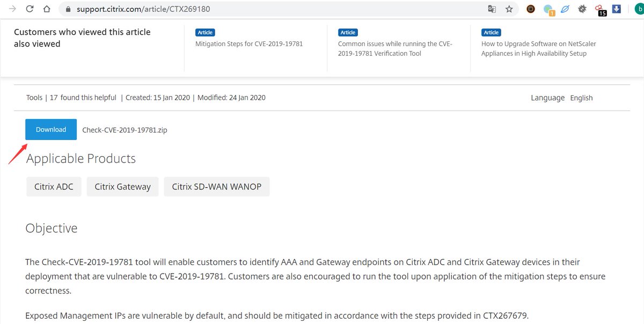Download Check-CVE-2019-19781.zip with blue button

pyautogui.click(x=51, y=129)
